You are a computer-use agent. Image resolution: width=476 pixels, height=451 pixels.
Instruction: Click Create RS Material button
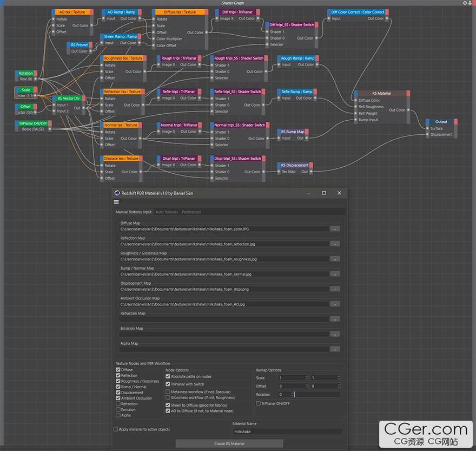tap(229, 444)
